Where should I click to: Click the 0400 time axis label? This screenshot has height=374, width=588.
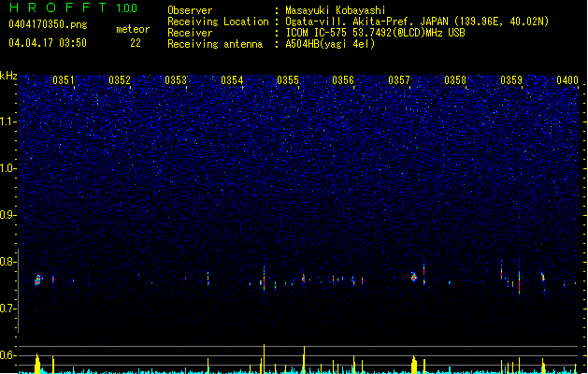pyautogui.click(x=567, y=80)
